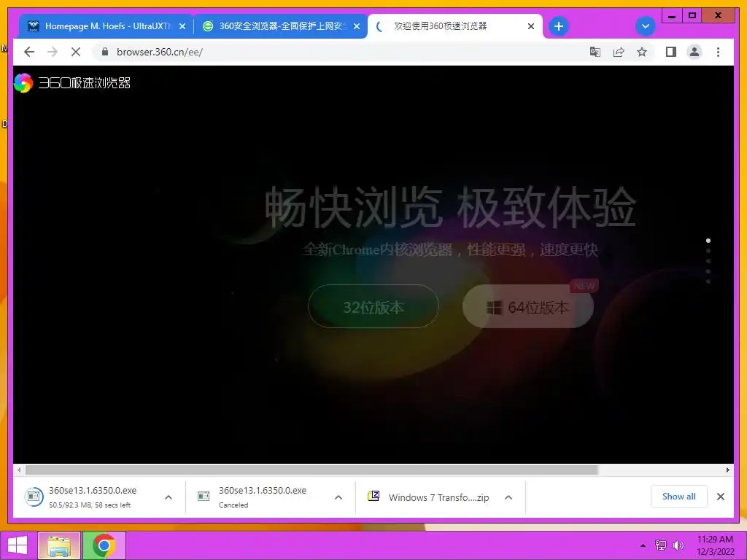Image resolution: width=747 pixels, height=560 pixels.
Task: Open File Explorer from taskbar
Action: 59,545
